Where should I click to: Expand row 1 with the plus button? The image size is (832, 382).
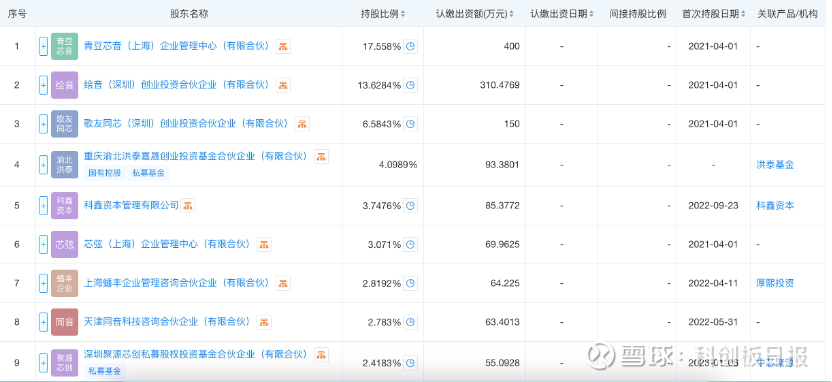coord(44,47)
